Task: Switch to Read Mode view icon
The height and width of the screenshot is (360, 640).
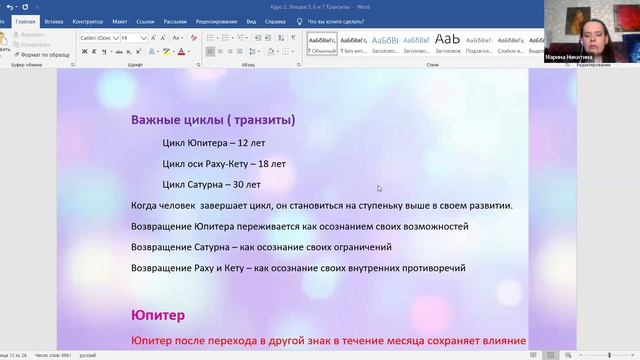Action: (x=533, y=355)
